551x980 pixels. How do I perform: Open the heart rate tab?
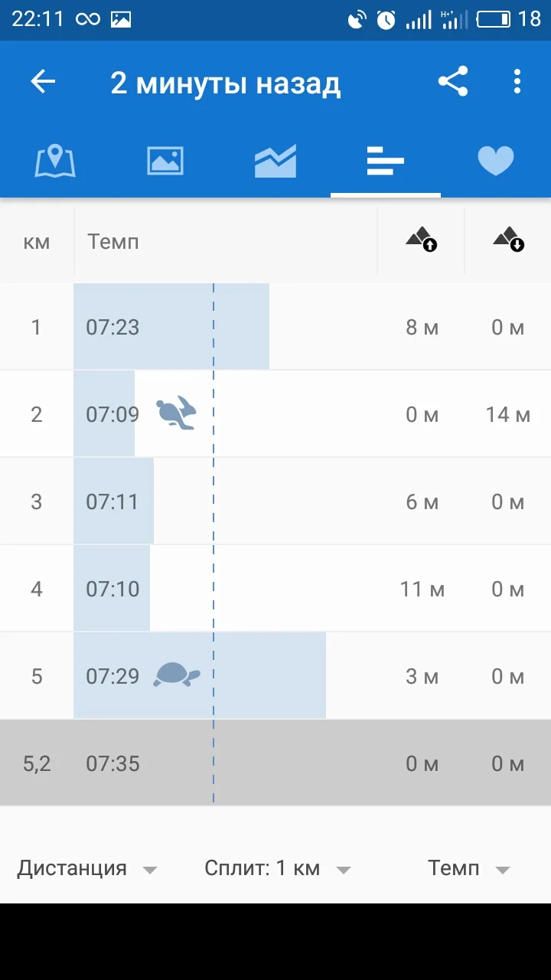[x=495, y=162]
